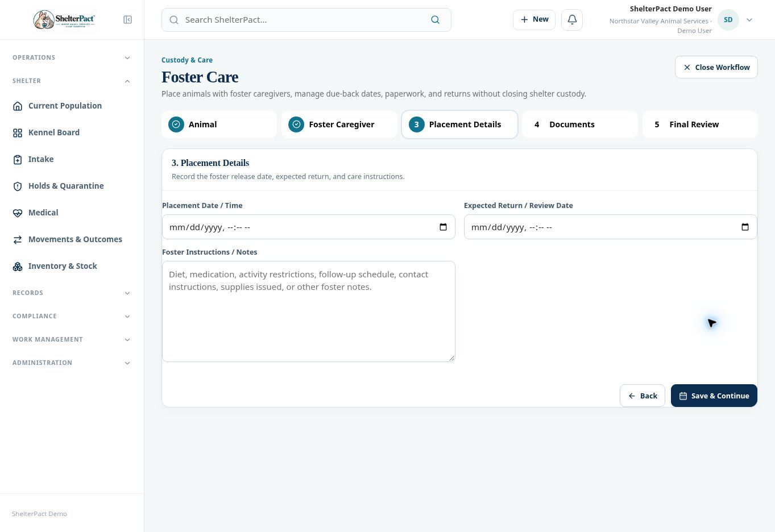The width and height of the screenshot is (775, 532).
Task: Go to Placement Details step
Action: tap(459, 124)
